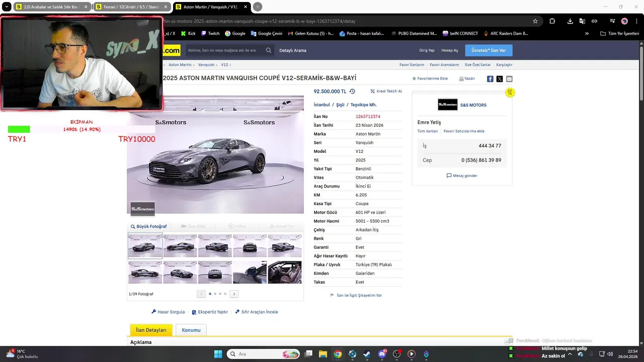Click Mesaj gönder to the seller

462,175
